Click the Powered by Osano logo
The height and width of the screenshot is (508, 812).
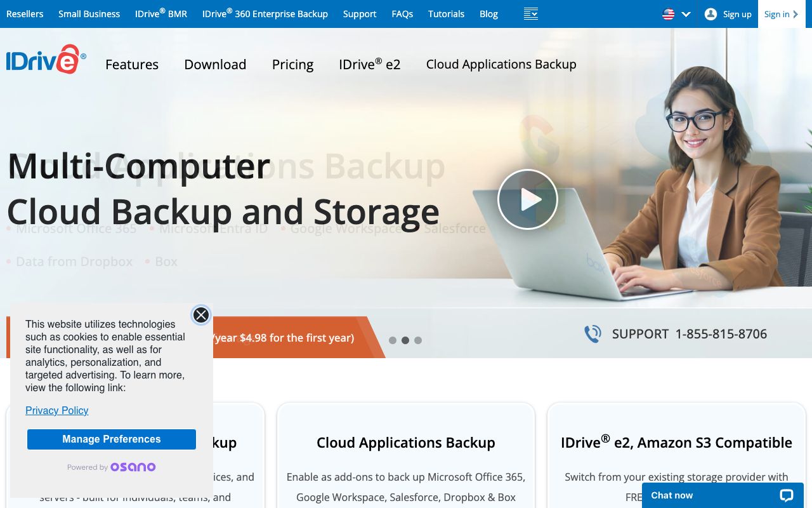[112, 467]
